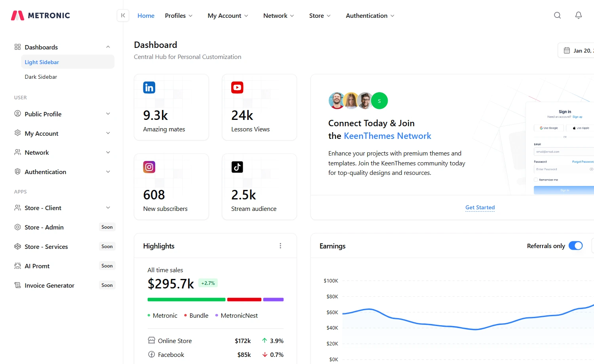Click the Online Store shop icon
The height and width of the screenshot is (364, 594).
(x=152, y=340)
